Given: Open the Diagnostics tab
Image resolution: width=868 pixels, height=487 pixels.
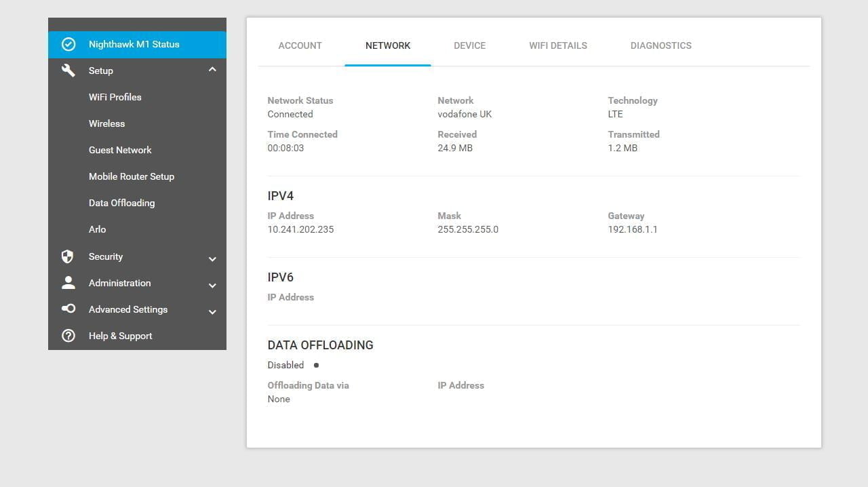Looking at the screenshot, I should point(660,45).
